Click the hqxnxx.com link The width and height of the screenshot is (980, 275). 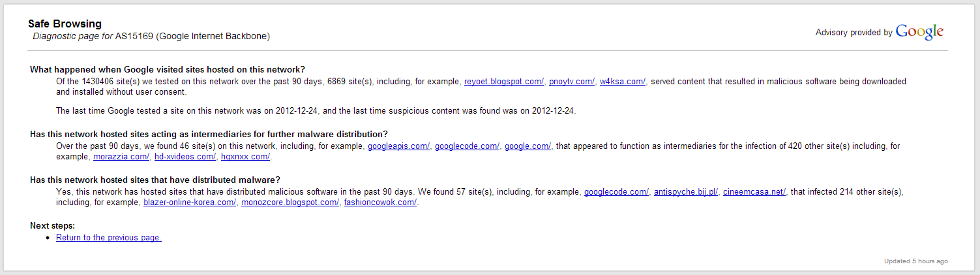tap(245, 157)
